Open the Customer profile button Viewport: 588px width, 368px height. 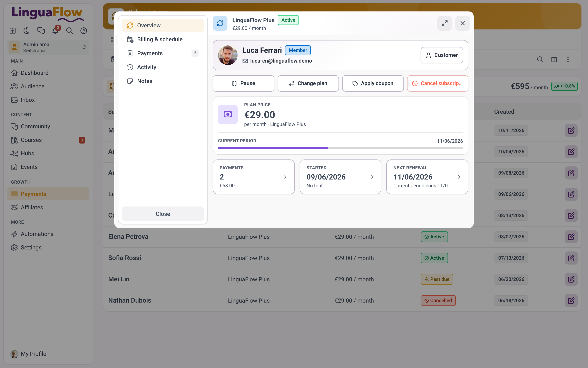pyautogui.click(x=441, y=55)
